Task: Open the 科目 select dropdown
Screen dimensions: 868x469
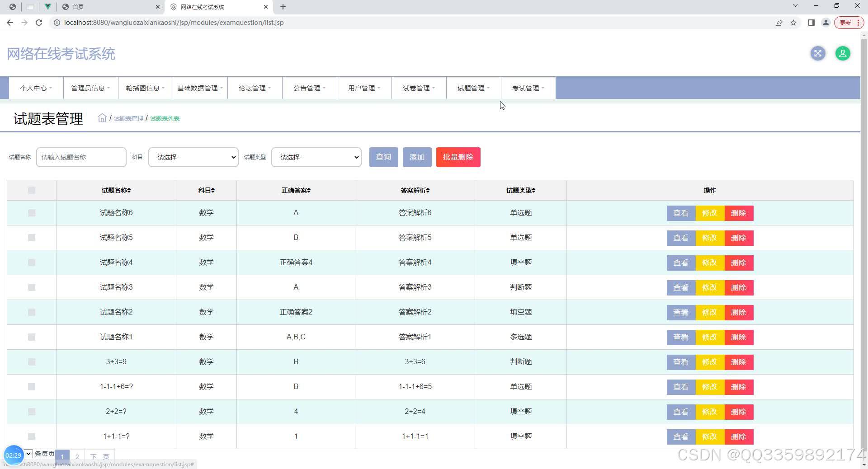Action: (193, 157)
